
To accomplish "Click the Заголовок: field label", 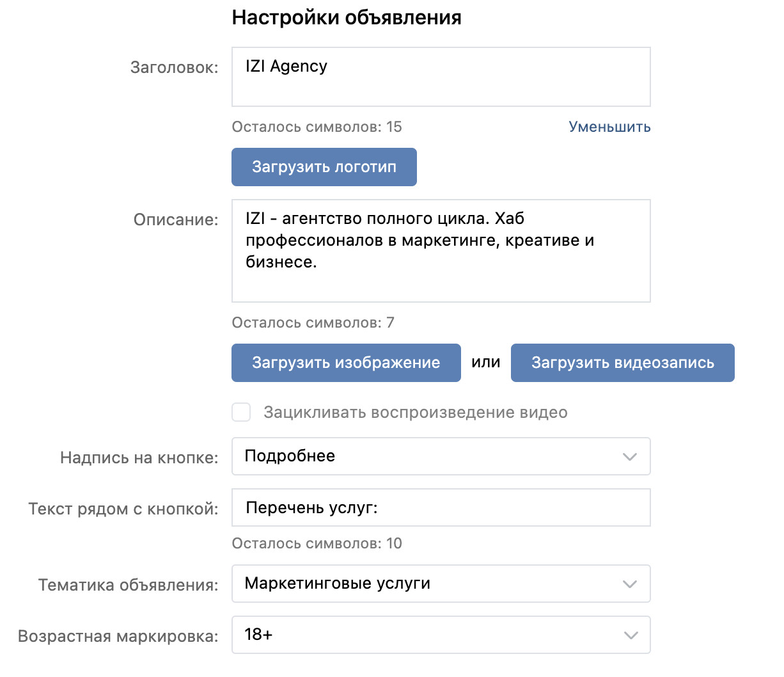I will (174, 67).
